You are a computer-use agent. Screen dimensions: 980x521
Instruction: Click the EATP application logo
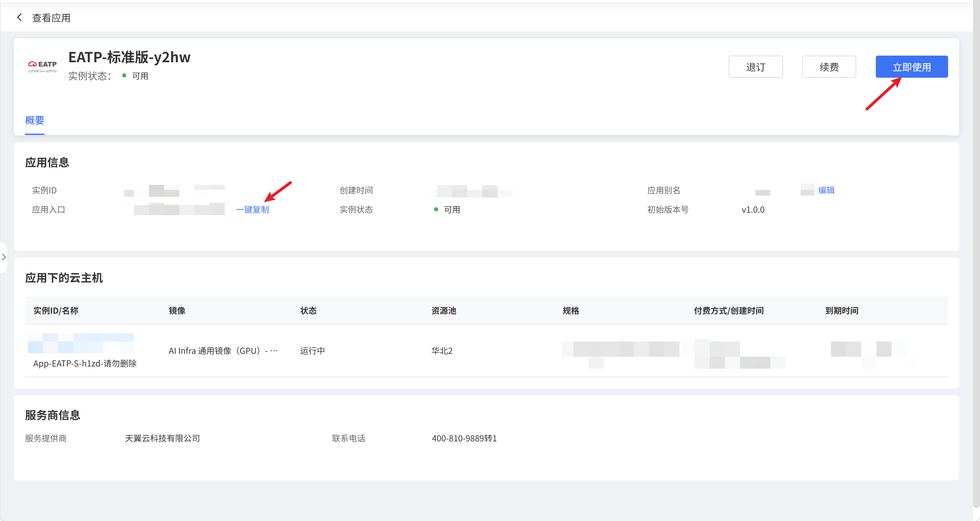click(42, 66)
